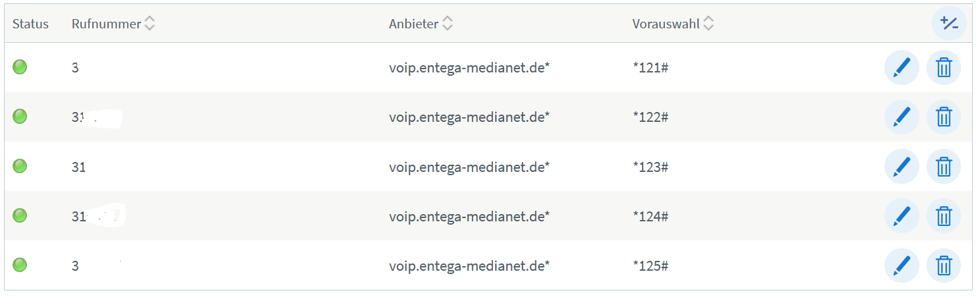This screenshot has width=980, height=305.
Task: Edit the entry with Vorauswahl *121#
Action: point(902,67)
